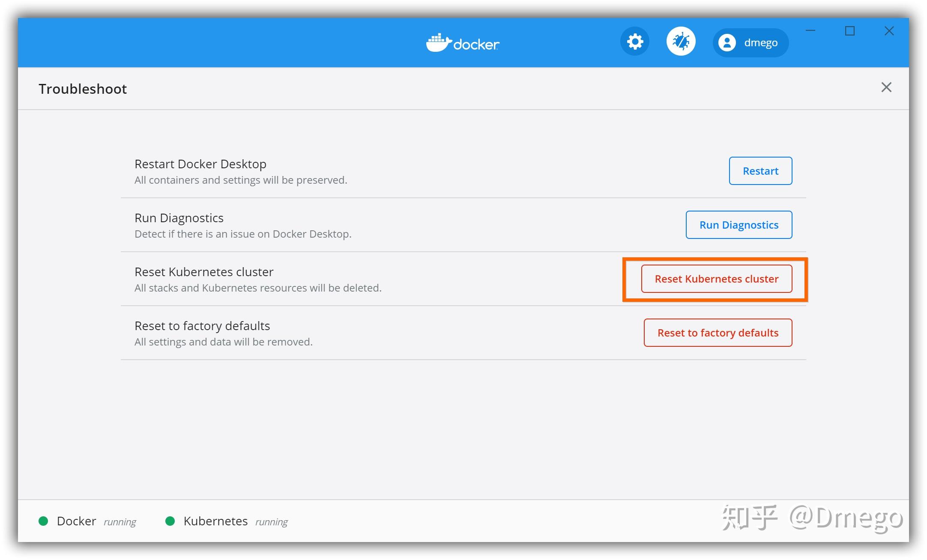Click the Docker whale logo
Viewport: 927px width, 560px height.
(439, 43)
